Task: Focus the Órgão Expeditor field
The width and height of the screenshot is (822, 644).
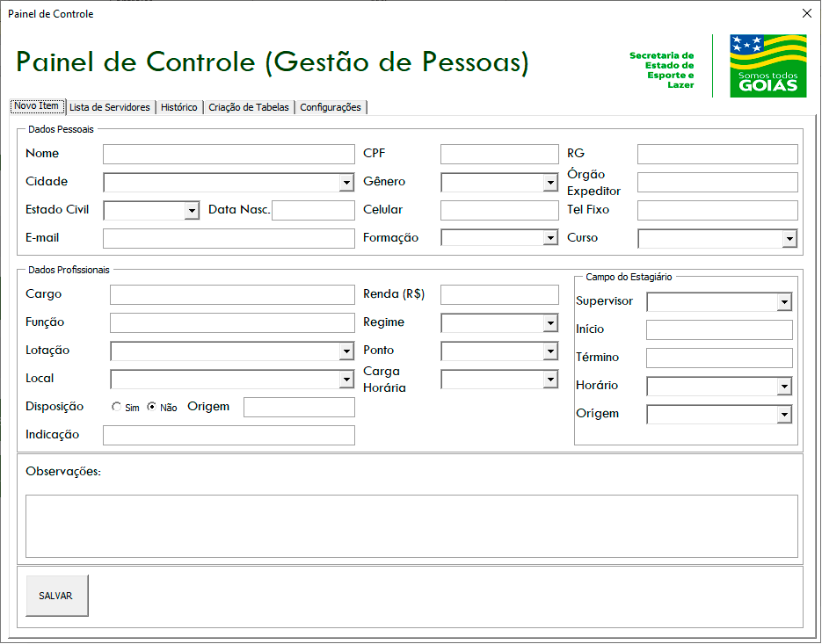Action: click(717, 183)
